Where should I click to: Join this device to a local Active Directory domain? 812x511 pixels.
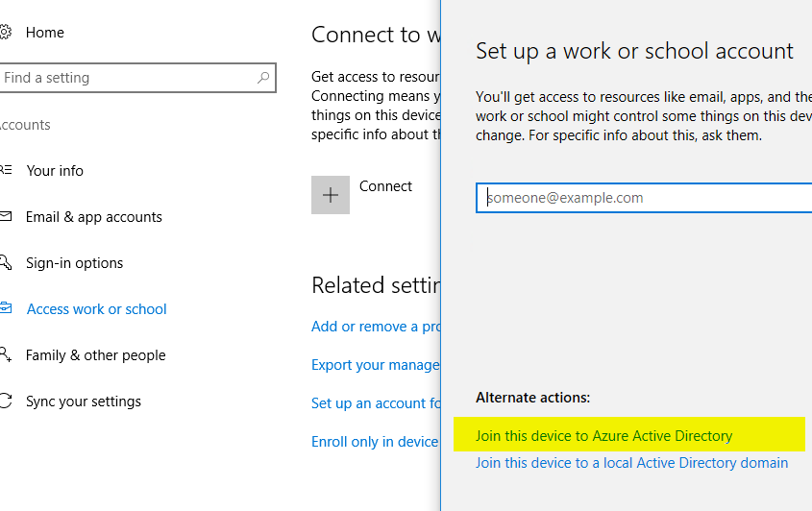631,463
